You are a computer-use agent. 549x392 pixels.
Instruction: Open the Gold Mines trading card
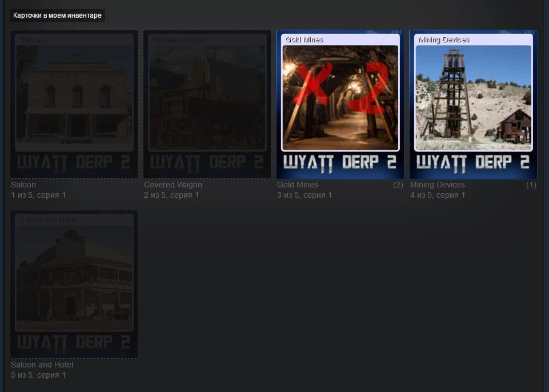(340, 105)
